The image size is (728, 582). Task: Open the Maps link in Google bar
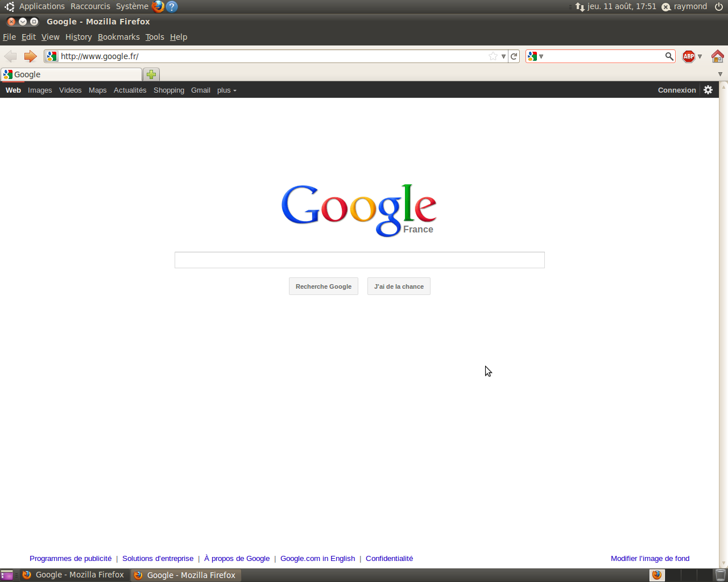(98, 90)
